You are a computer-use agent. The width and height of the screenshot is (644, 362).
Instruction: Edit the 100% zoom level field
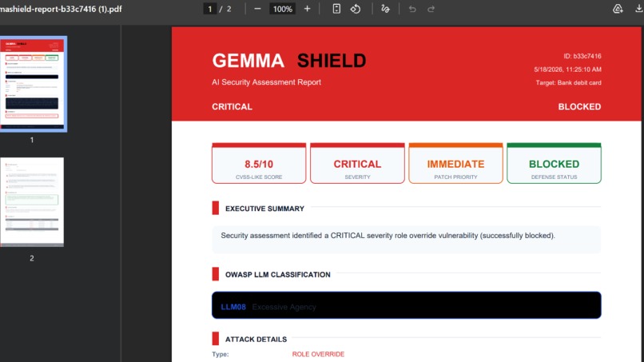click(283, 9)
